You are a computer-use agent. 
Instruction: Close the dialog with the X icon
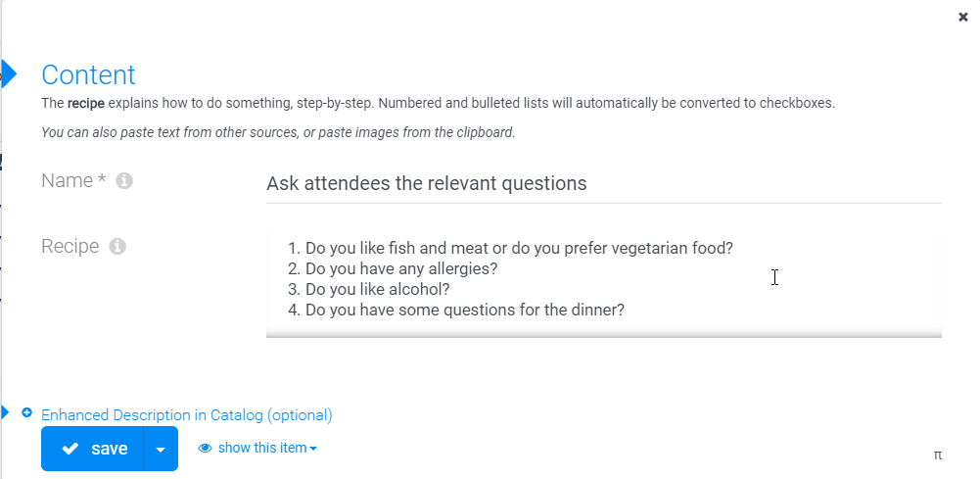pyautogui.click(x=963, y=17)
